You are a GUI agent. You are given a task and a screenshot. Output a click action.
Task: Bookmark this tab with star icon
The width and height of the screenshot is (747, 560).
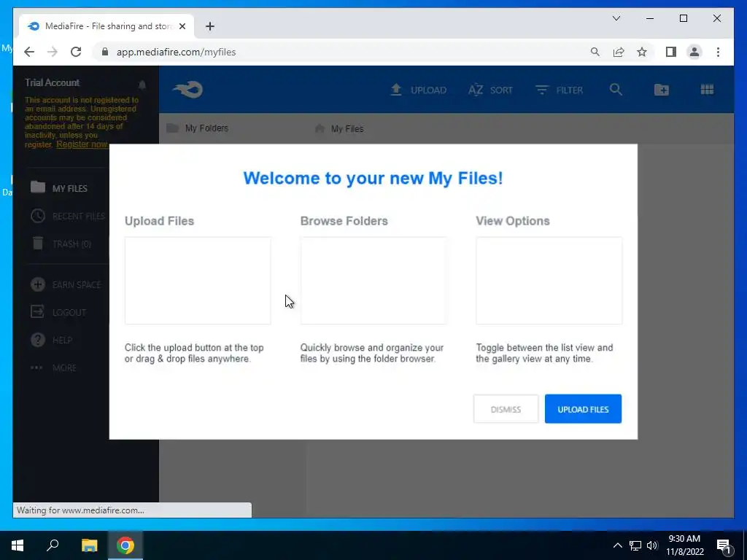642,52
